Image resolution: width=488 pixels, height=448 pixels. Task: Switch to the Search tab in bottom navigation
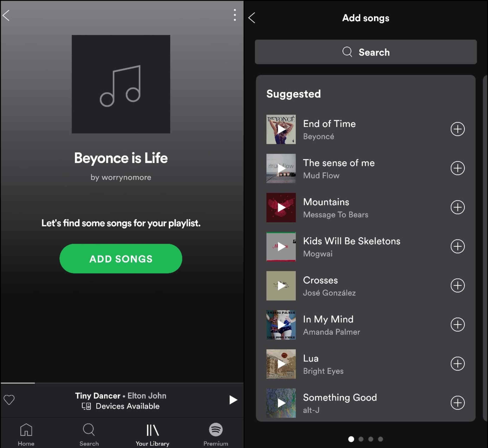click(x=89, y=435)
